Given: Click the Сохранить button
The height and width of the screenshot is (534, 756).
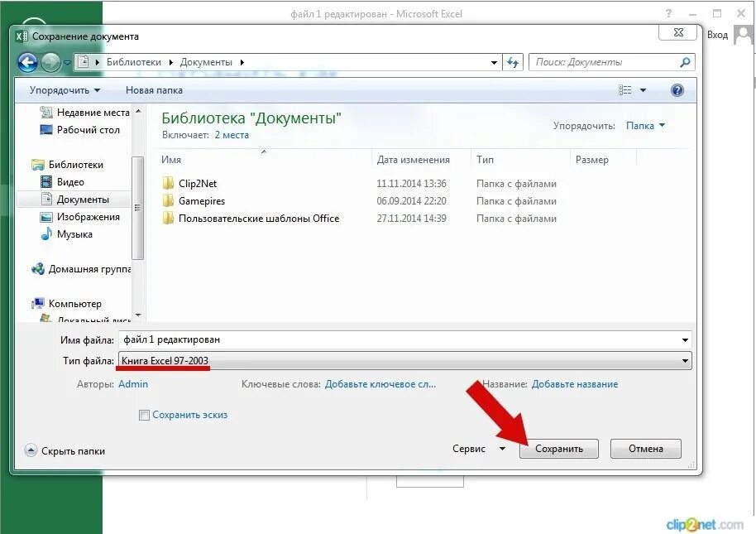Looking at the screenshot, I should tap(559, 449).
